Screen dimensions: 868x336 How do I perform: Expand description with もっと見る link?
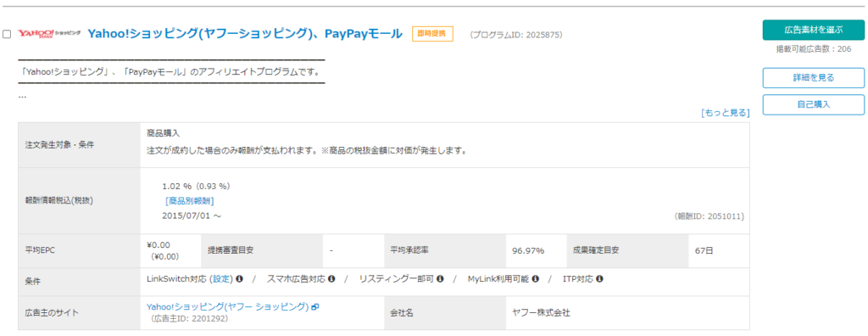[x=726, y=113]
